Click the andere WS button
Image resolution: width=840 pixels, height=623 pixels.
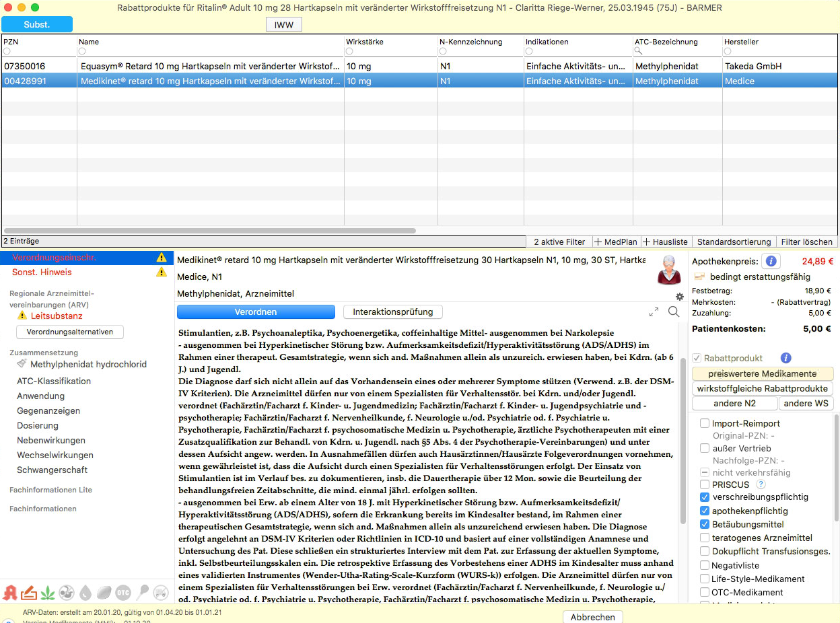pos(806,404)
